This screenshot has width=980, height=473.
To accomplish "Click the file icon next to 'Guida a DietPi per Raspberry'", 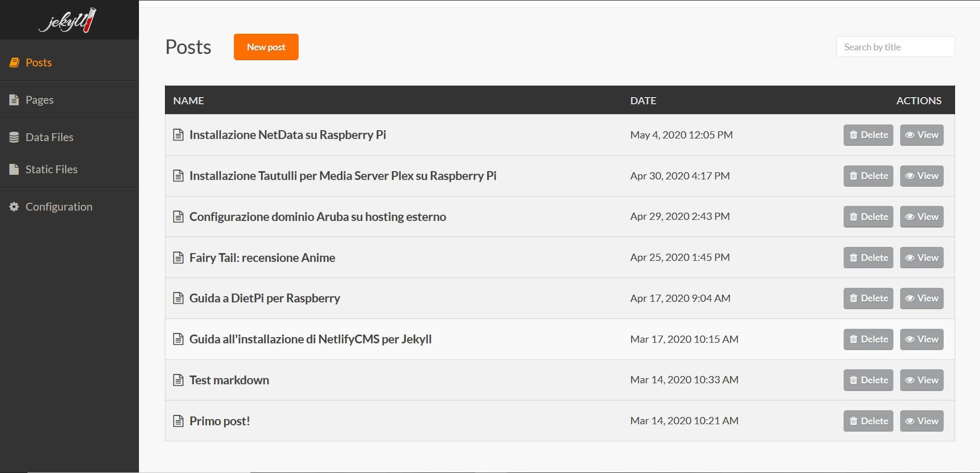I will pos(178,298).
